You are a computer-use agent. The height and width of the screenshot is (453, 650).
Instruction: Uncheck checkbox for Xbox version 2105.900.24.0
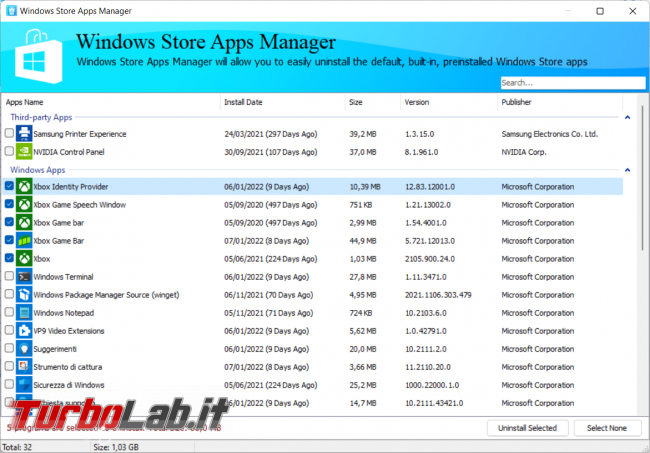[x=9, y=258]
